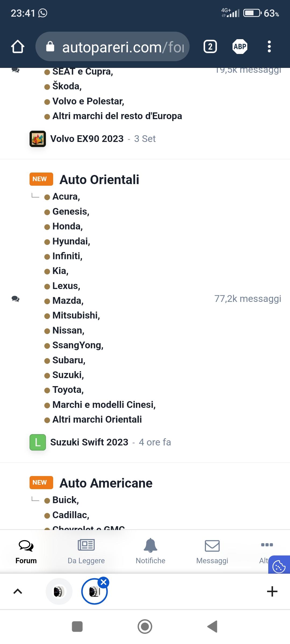Open the Toyota subforum link
The image size is (290, 644).
pyautogui.click(x=68, y=390)
